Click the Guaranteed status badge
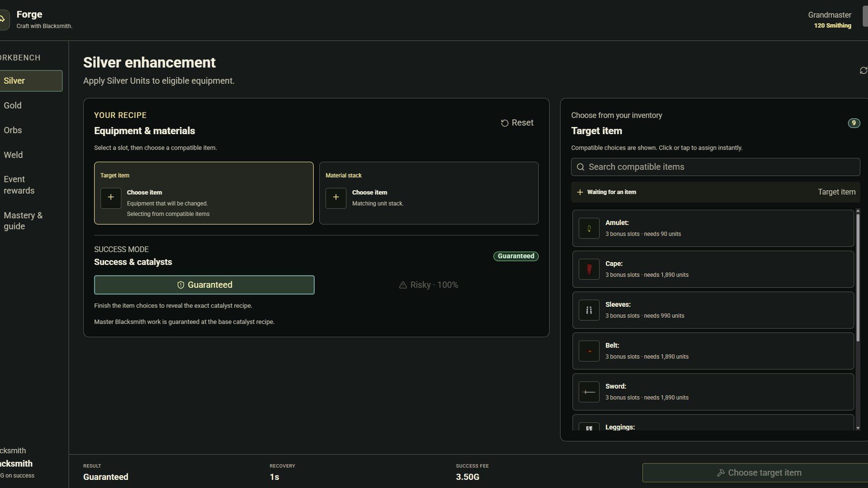Viewport: 868px width, 488px height. pyautogui.click(x=516, y=256)
